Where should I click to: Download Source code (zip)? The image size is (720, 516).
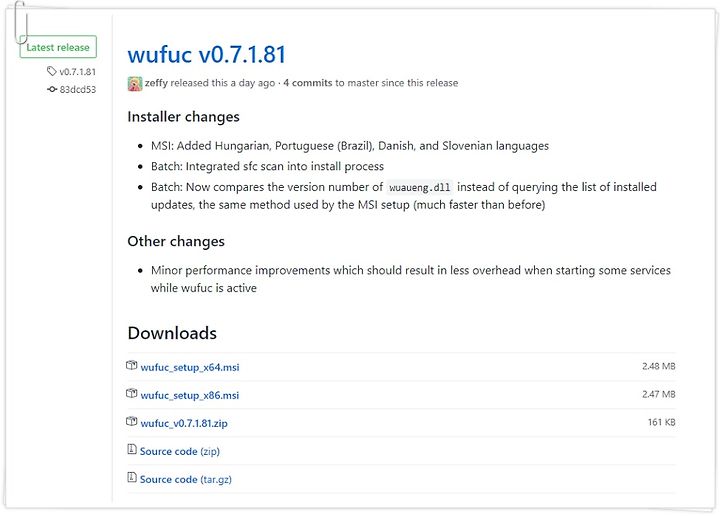(x=180, y=452)
